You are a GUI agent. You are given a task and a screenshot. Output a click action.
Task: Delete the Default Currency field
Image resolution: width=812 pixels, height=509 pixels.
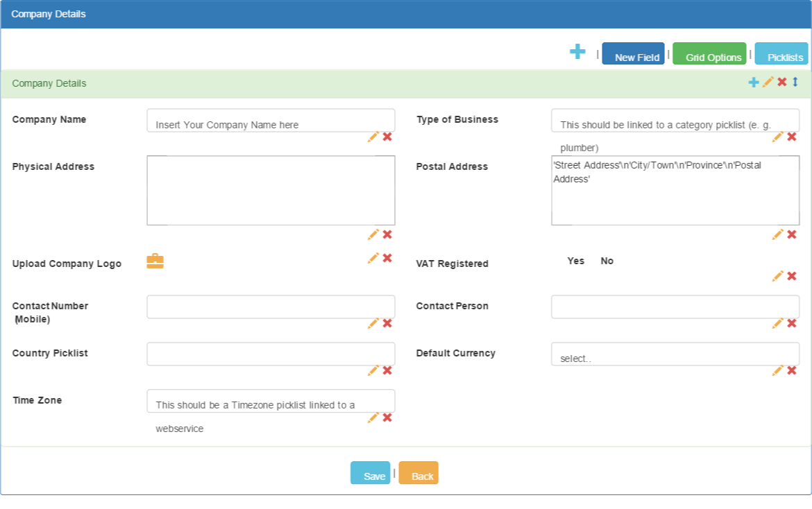click(x=792, y=370)
